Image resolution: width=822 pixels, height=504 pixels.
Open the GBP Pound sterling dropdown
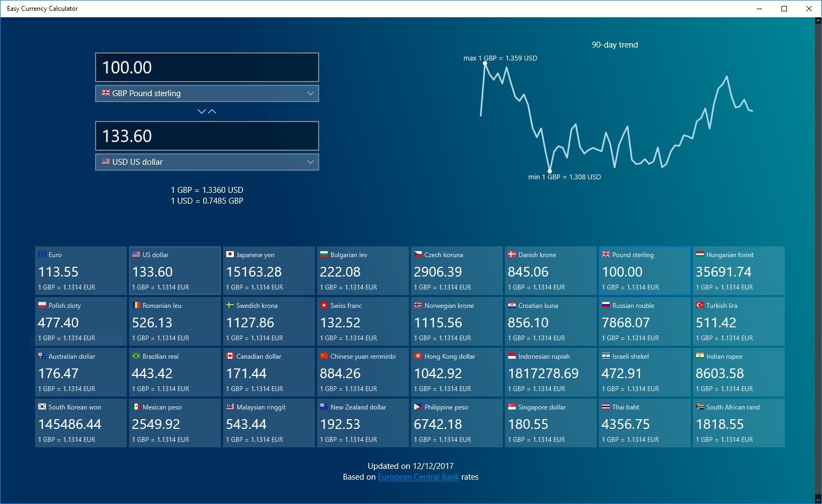tap(207, 93)
